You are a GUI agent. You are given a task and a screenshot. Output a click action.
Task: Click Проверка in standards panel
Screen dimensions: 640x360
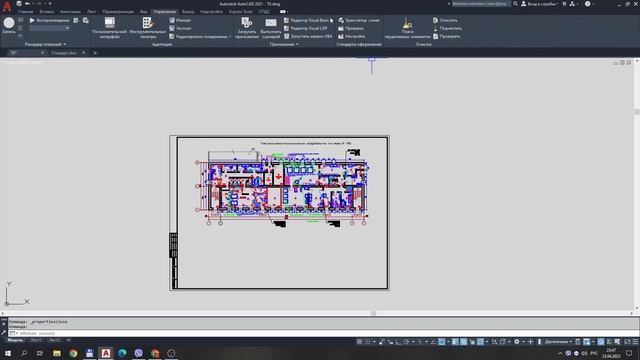[x=351, y=28]
